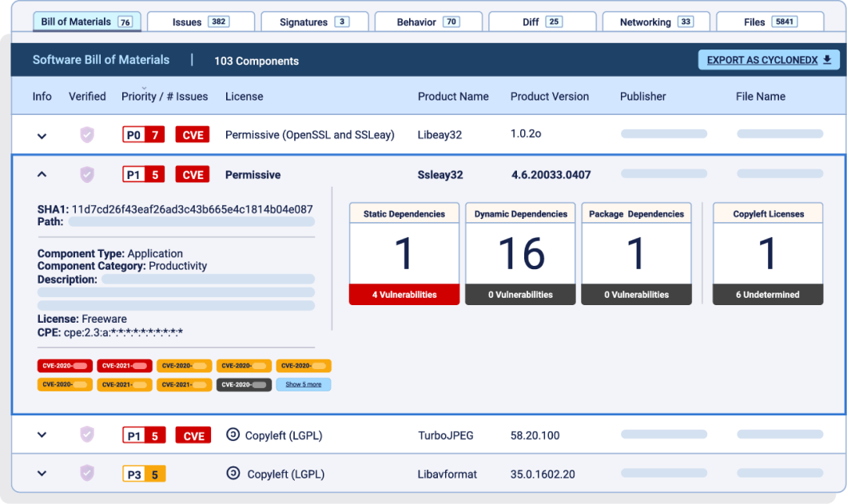Viewport: 847px width, 504px height.
Task: Open the Signatures tab
Action: (x=314, y=22)
